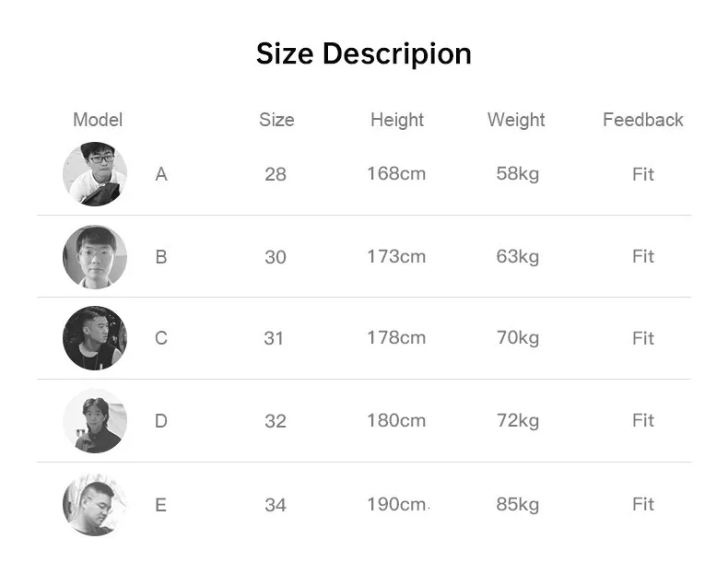The height and width of the screenshot is (586, 728).
Task: Click model A's circular avatar photo
Action: (x=95, y=174)
